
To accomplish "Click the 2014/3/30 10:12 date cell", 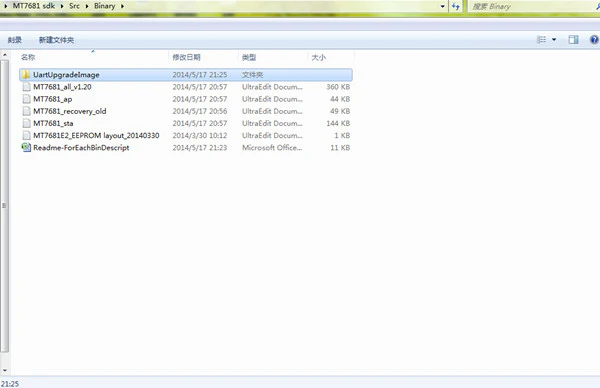I will (x=200, y=135).
